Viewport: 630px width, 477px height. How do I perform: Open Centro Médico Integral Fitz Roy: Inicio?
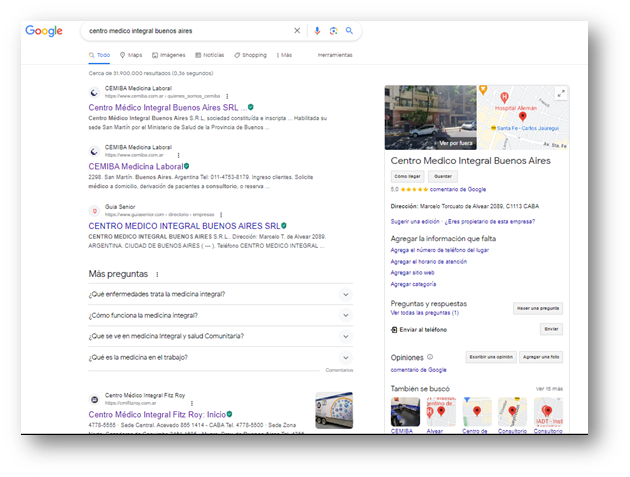pyautogui.click(x=157, y=414)
